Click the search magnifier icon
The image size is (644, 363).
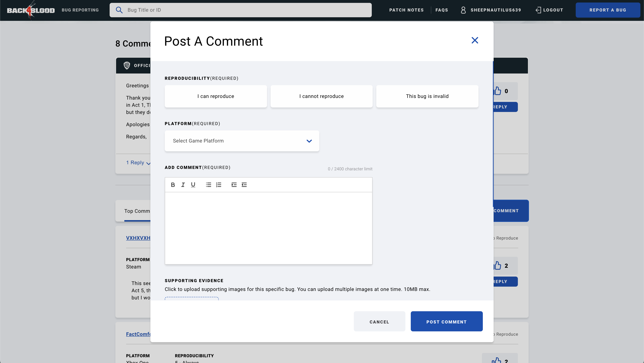coord(119,10)
